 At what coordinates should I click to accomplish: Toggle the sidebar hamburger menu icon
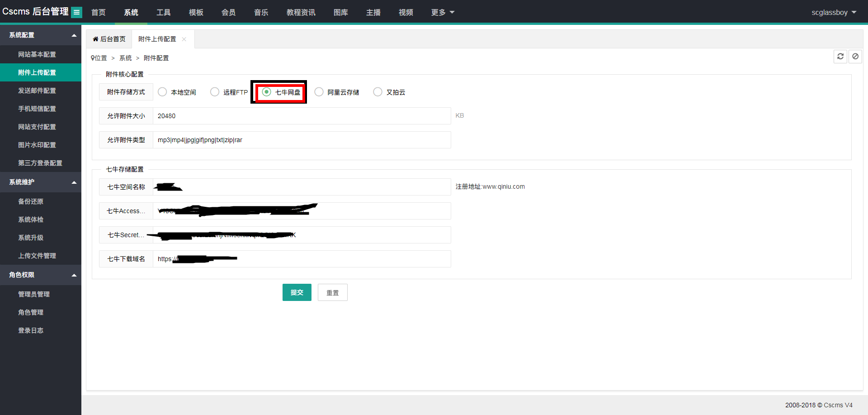(77, 12)
